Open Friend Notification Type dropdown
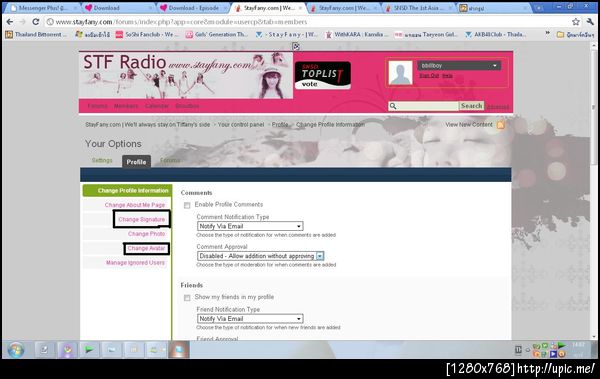Image resolution: width=600 pixels, height=379 pixels. 250,319
